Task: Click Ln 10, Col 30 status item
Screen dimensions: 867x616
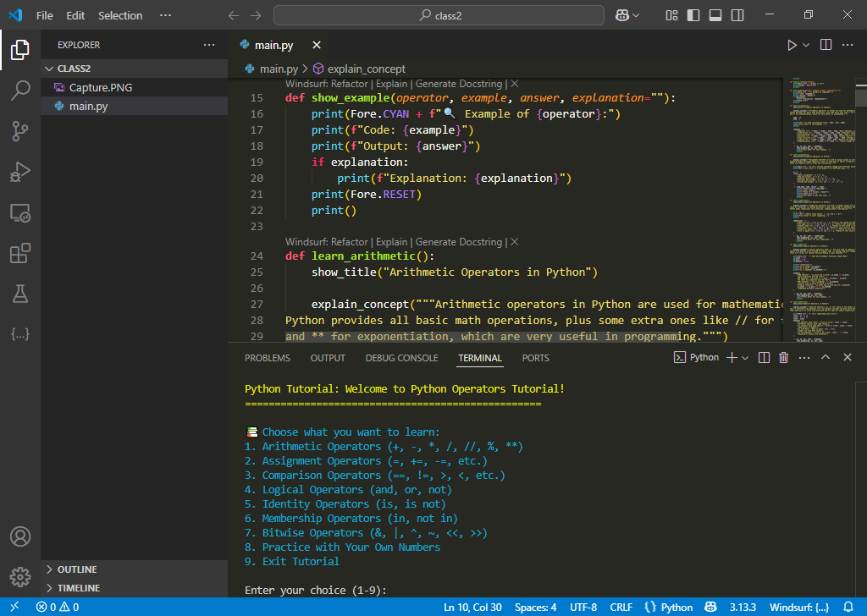Action: coord(472,607)
